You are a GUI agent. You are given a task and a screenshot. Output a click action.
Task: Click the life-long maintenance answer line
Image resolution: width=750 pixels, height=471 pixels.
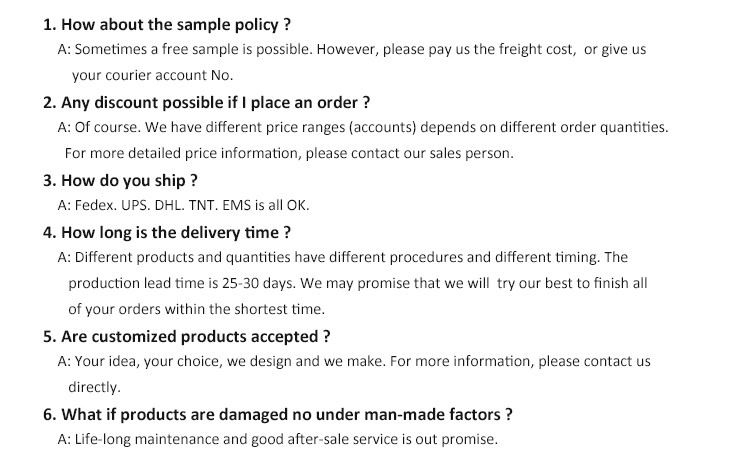coord(278,439)
